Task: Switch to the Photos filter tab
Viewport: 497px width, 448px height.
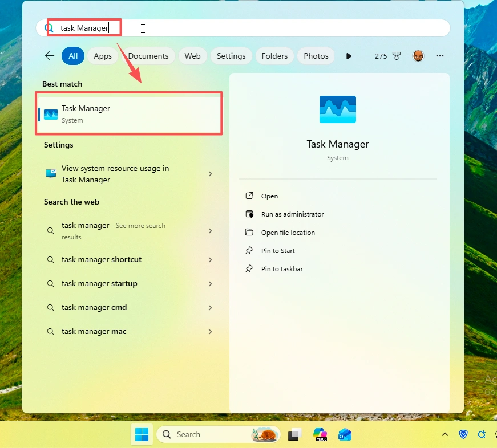Action: click(x=316, y=56)
